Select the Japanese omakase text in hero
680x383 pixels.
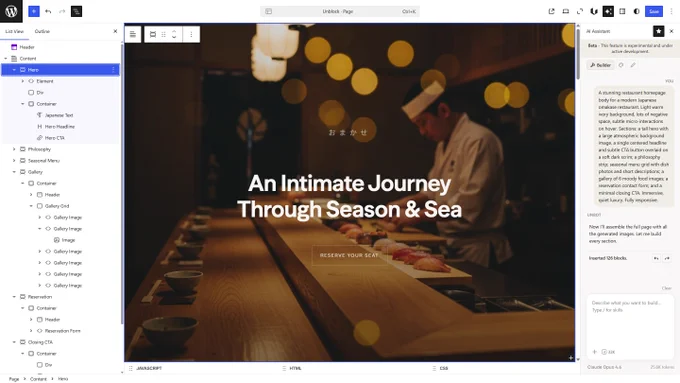tap(348, 132)
